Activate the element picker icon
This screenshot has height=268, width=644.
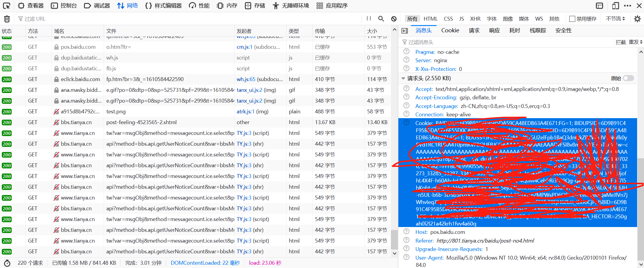[7, 6]
